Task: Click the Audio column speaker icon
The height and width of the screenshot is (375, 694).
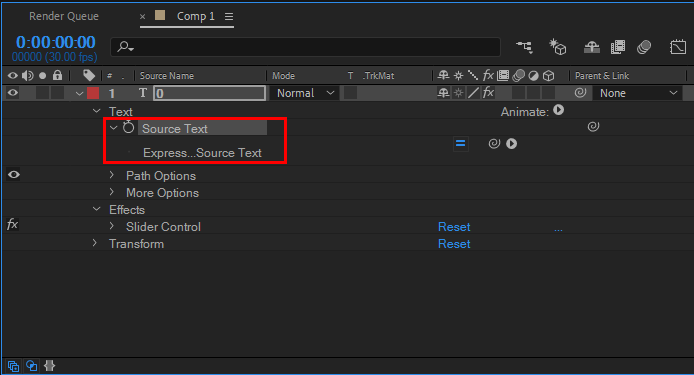Action: pyautogui.click(x=27, y=76)
